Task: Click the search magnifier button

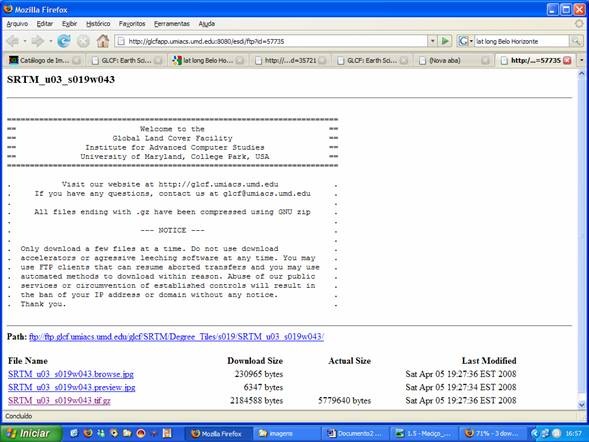Action: pos(575,41)
